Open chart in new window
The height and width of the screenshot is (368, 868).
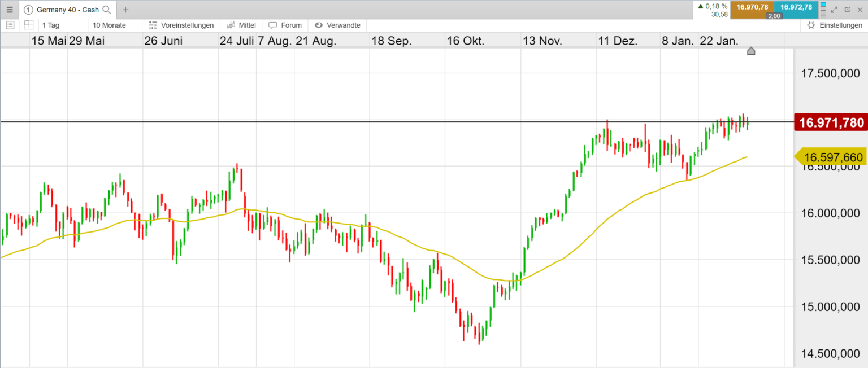848,10
